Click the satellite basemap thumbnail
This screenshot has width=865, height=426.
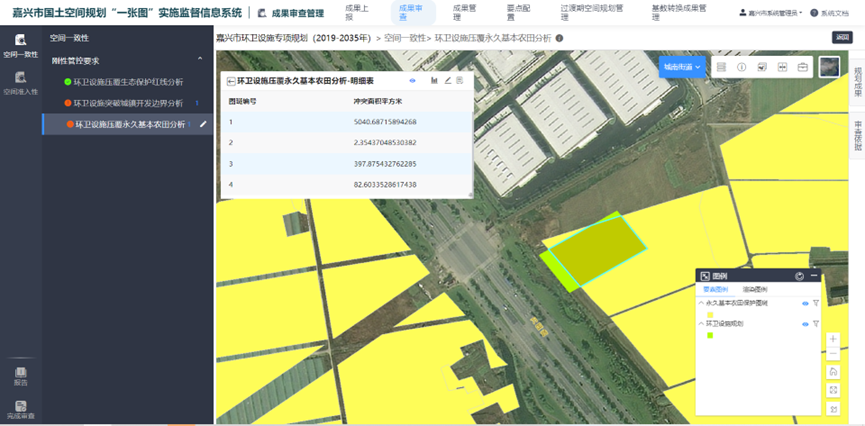pos(829,67)
